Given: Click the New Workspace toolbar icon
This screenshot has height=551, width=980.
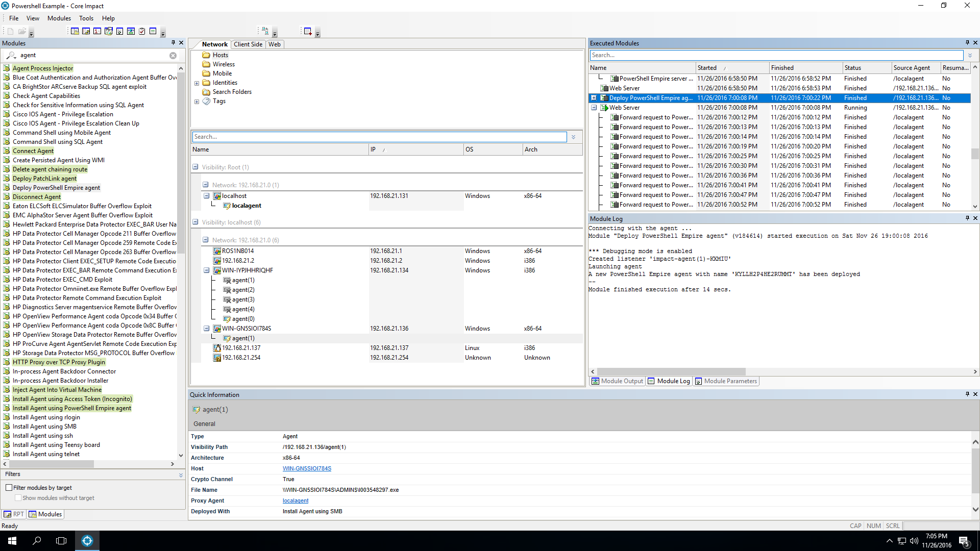Looking at the screenshot, I should (10, 31).
